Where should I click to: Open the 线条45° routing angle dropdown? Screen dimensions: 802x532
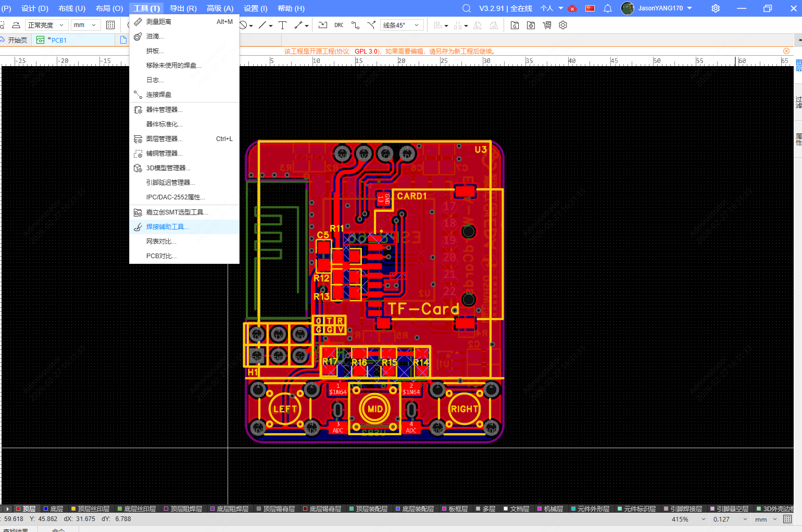coord(401,25)
